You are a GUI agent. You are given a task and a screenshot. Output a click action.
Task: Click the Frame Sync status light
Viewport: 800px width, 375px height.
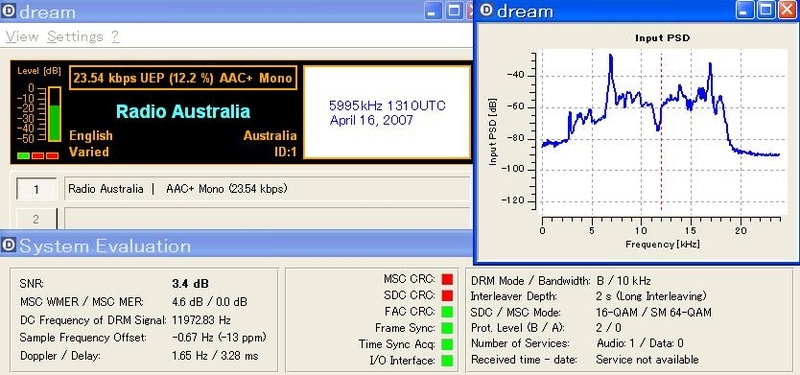(x=447, y=328)
